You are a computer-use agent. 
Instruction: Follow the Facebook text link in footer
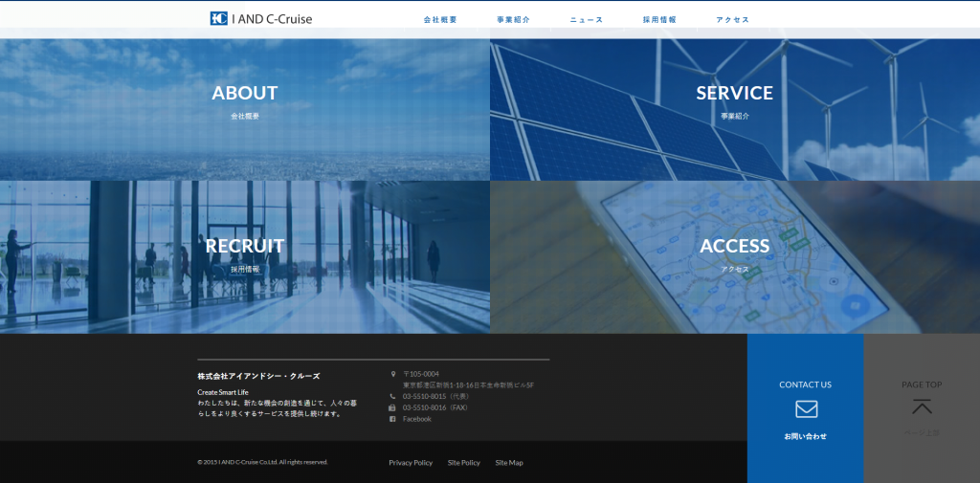click(x=417, y=419)
